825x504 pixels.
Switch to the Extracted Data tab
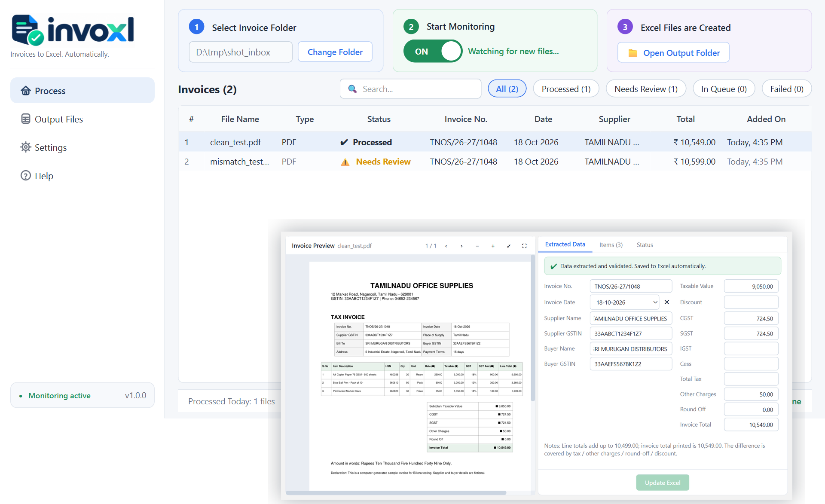(x=565, y=244)
